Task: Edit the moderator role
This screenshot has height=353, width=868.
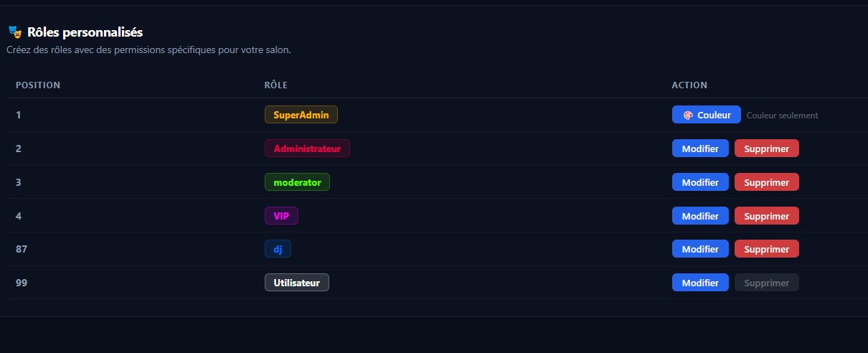Action: [700, 182]
